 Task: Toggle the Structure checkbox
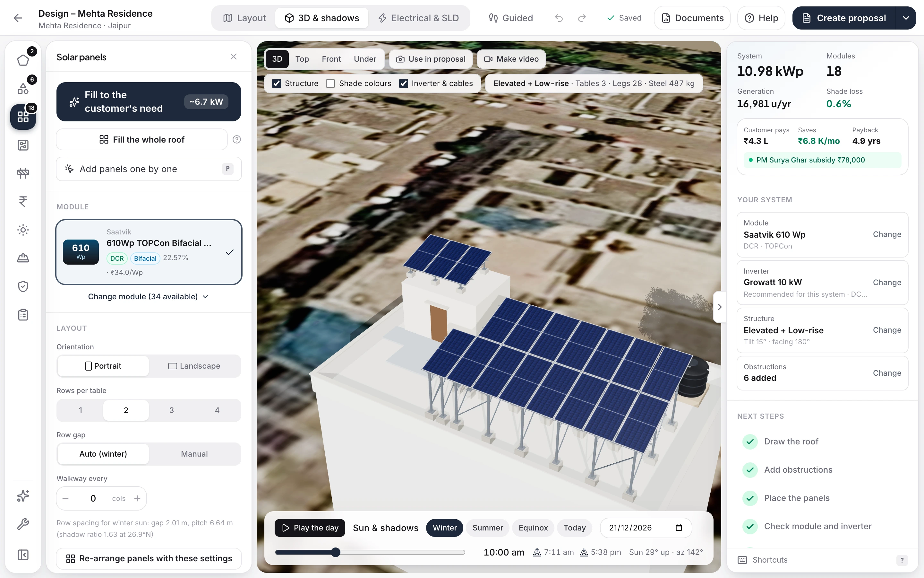click(x=277, y=83)
